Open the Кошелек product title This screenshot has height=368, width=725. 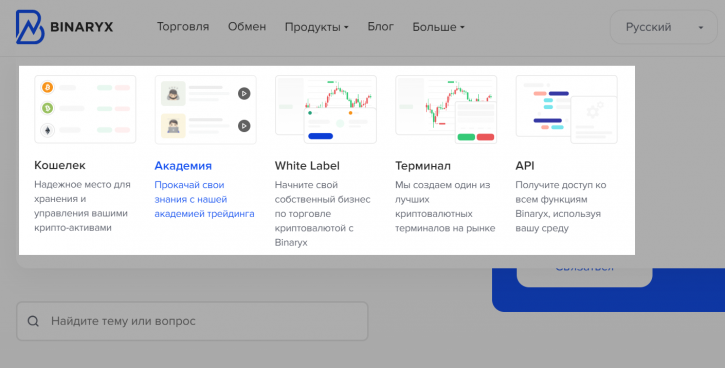coord(60,165)
